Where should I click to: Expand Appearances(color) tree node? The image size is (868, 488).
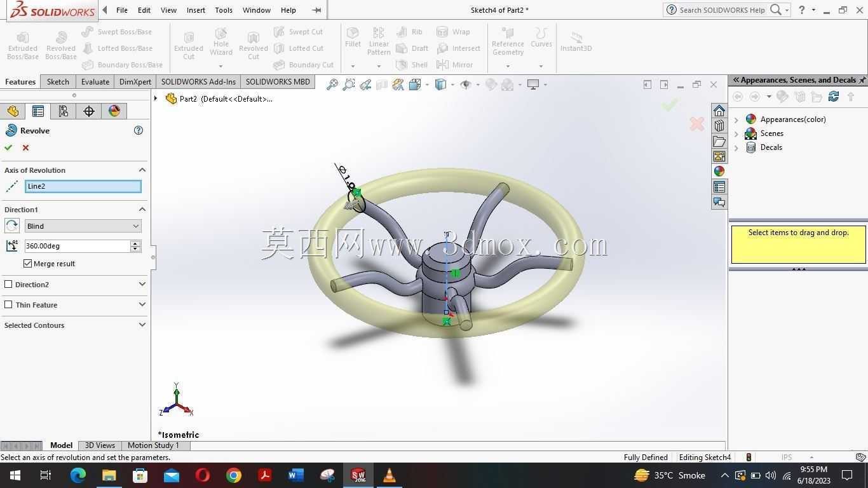[736, 119]
